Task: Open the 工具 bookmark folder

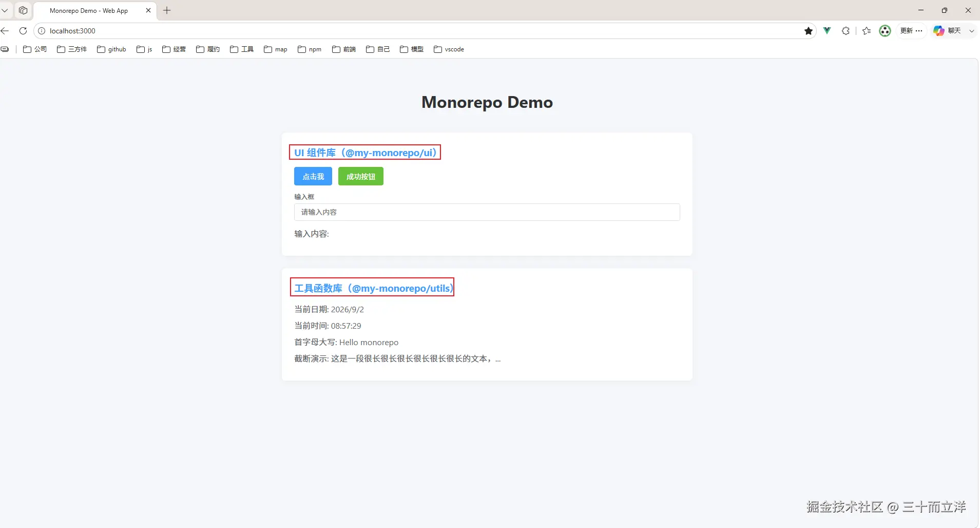Action: click(x=242, y=49)
